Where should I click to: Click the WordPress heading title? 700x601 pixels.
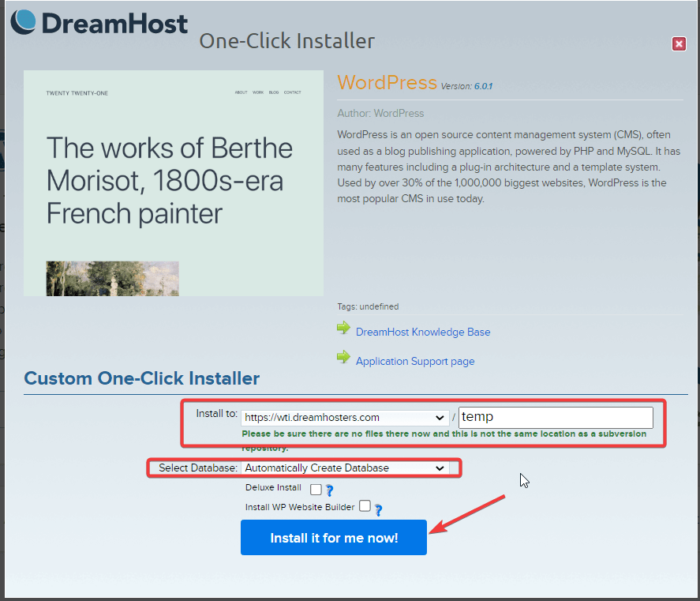(387, 83)
